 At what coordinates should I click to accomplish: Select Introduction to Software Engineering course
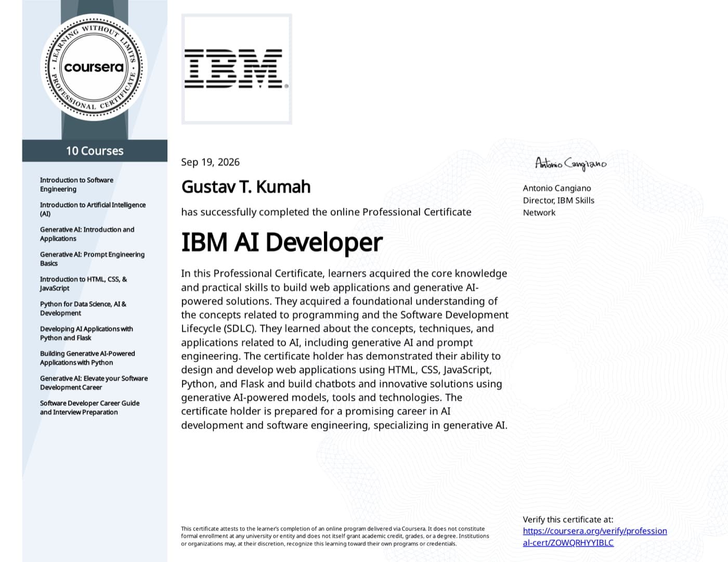click(76, 185)
